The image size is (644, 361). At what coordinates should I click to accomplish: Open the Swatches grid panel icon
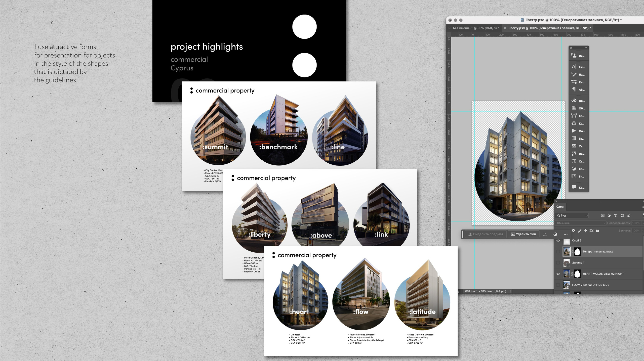tap(574, 108)
